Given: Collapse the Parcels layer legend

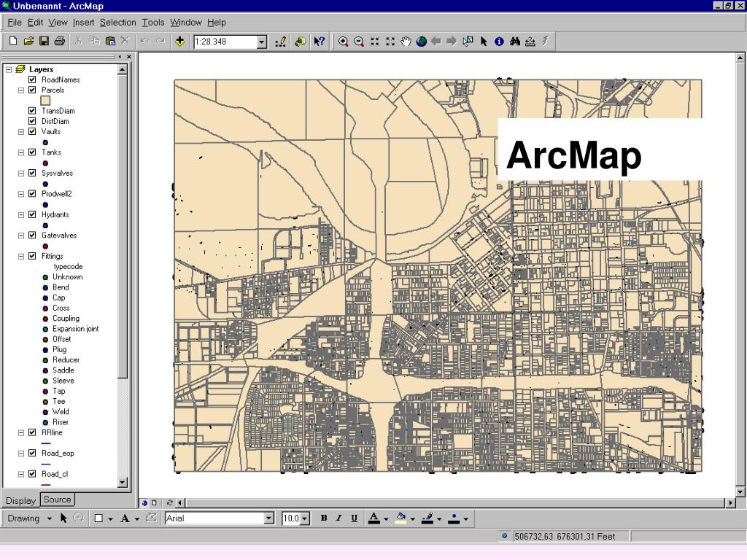Looking at the screenshot, I should [21, 90].
